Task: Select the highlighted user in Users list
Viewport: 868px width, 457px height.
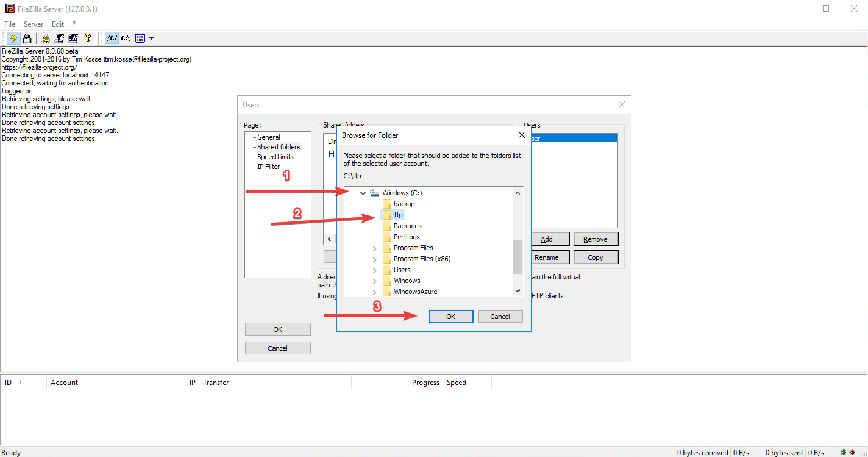Action: [574, 139]
